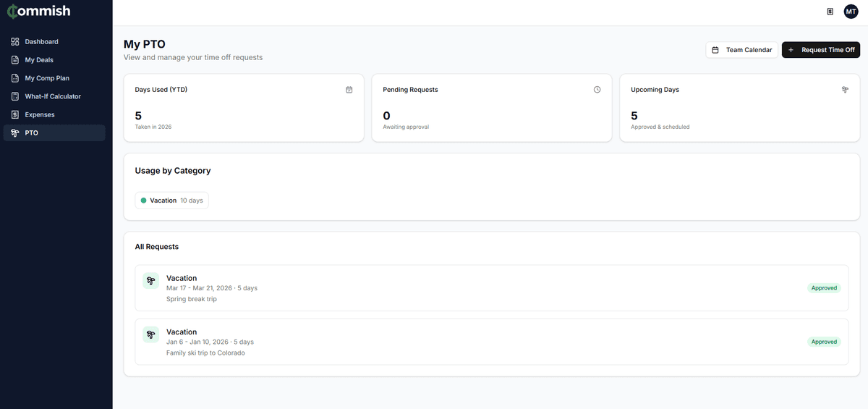Click the Pending Requests value 0
The image size is (868, 409).
[386, 116]
